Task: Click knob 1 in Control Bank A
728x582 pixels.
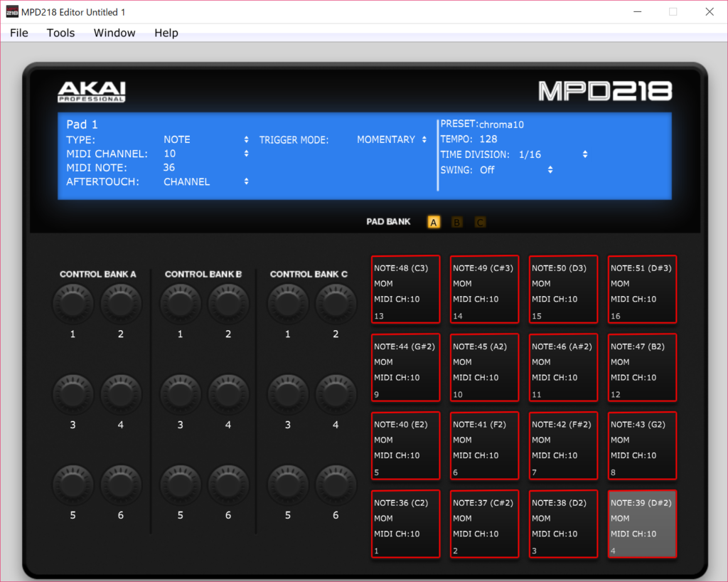Action: point(73,303)
